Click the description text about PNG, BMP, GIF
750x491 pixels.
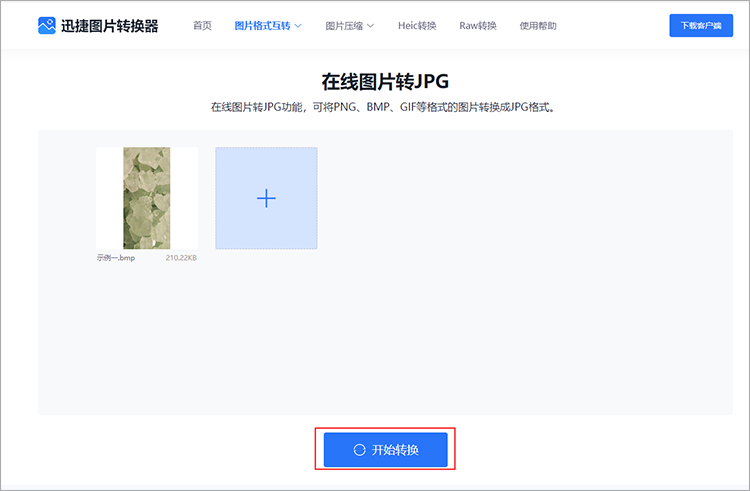pyautogui.click(x=383, y=107)
